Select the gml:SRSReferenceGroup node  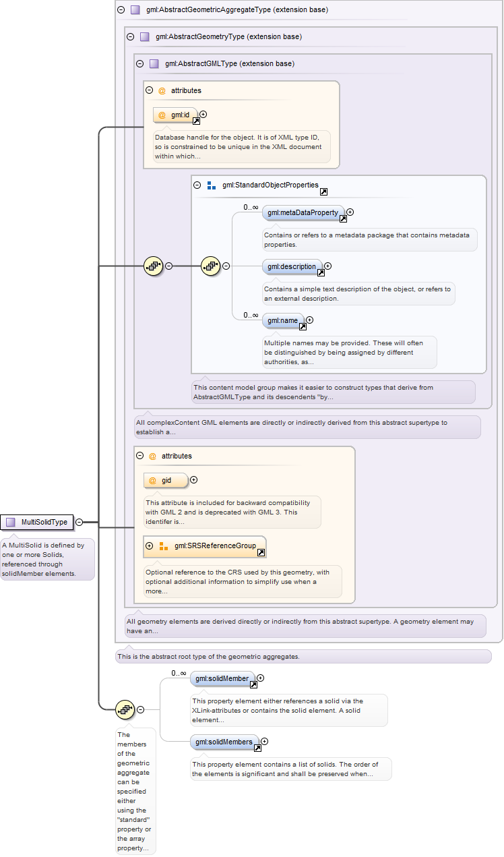point(205,546)
